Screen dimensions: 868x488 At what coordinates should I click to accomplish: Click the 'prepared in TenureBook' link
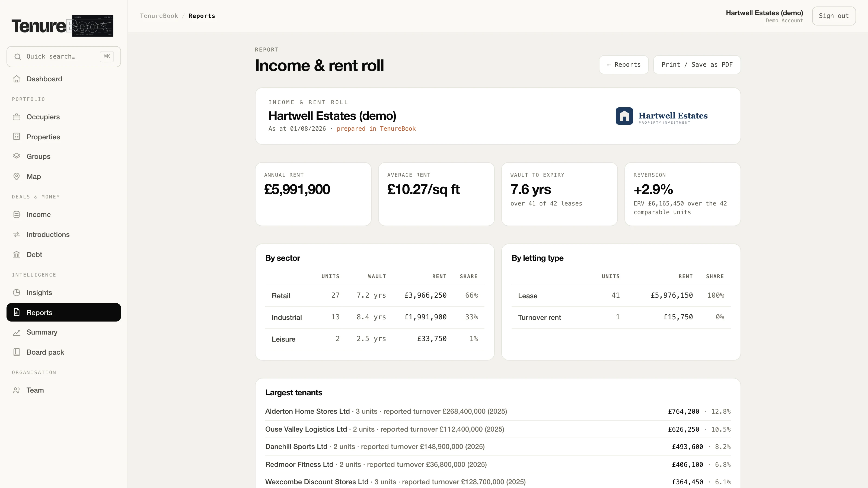pyautogui.click(x=376, y=129)
